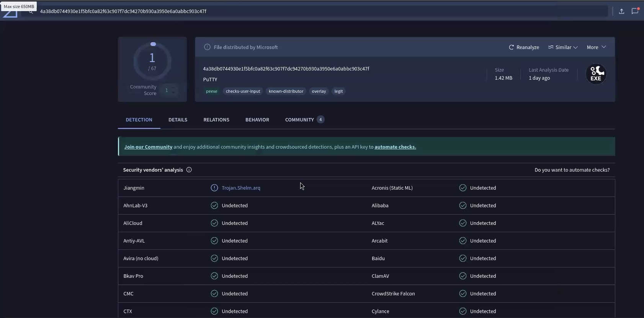This screenshot has height=318, width=644.
Task: Click the overlay tag
Action: tap(319, 91)
